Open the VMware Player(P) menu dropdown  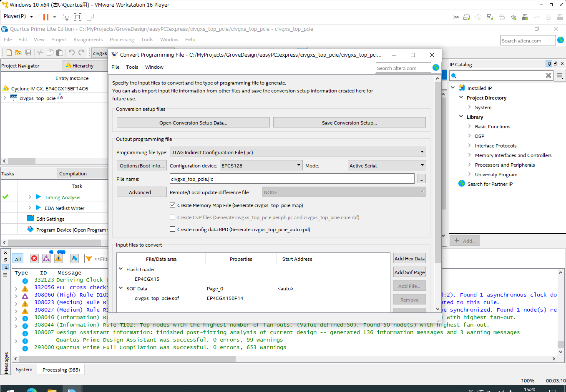(x=18, y=16)
